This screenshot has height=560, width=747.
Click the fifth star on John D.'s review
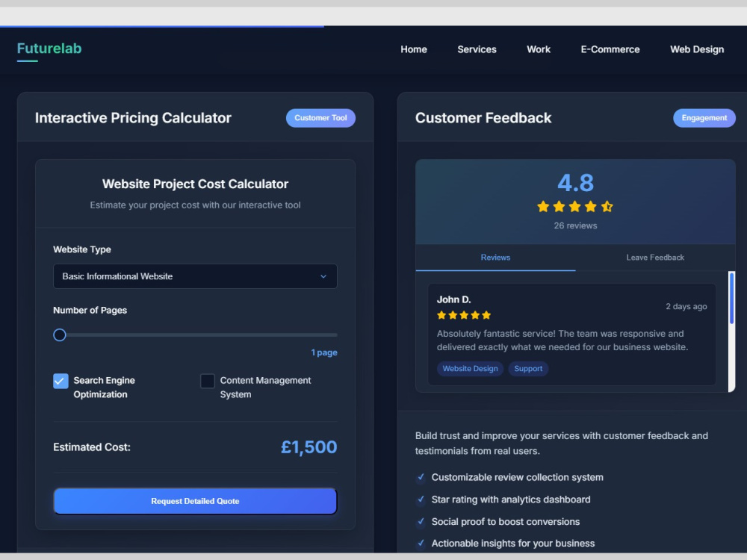coord(486,315)
